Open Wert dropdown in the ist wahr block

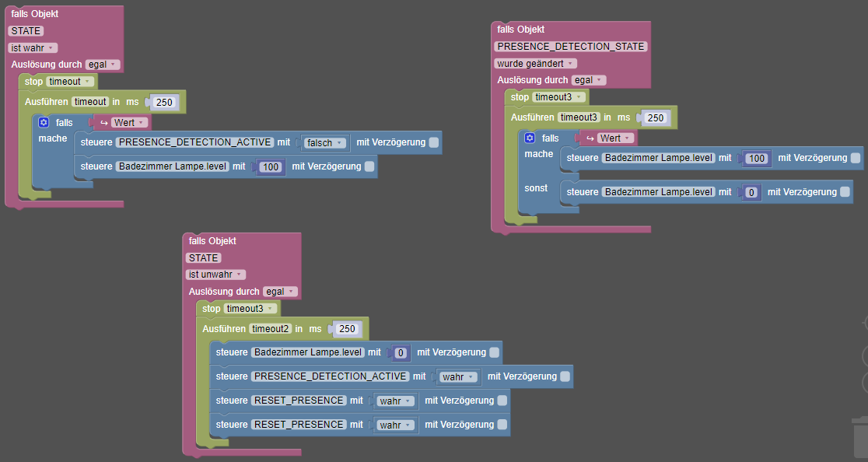130,123
